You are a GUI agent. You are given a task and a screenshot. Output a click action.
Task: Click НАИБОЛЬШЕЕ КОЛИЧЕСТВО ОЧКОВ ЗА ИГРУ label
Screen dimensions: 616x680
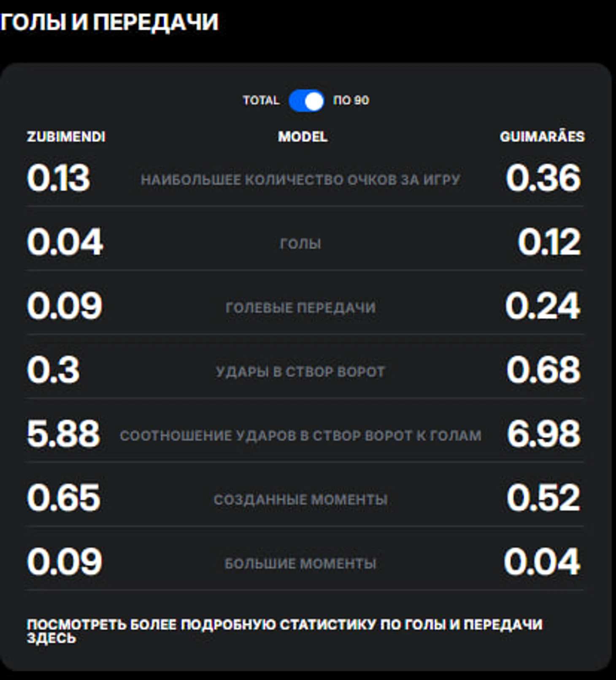pos(300,180)
